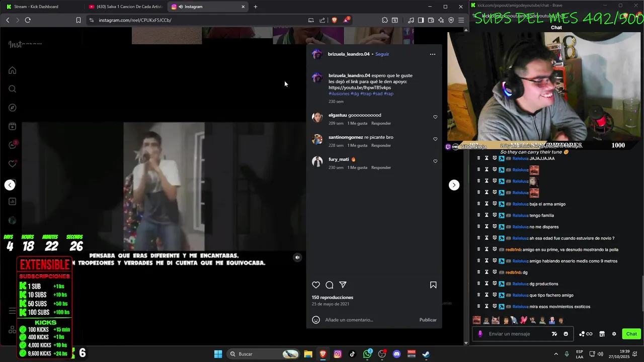
Task: Open the emoji picker beside the comment box
Action: [x=316, y=320]
